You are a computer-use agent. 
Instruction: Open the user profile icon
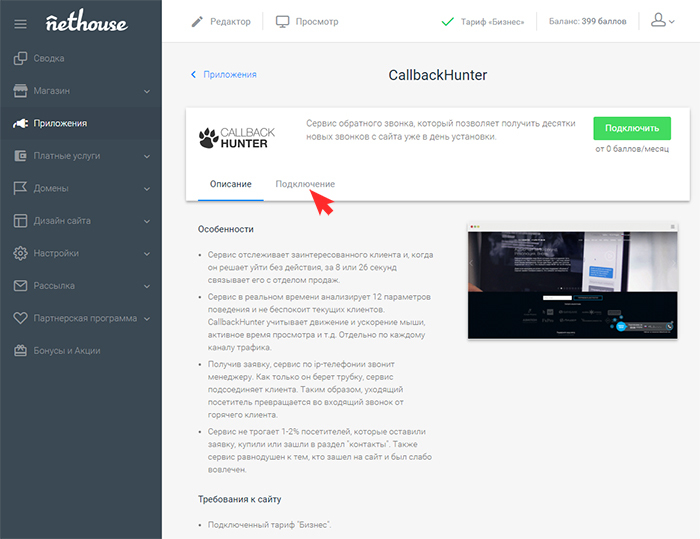658,20
